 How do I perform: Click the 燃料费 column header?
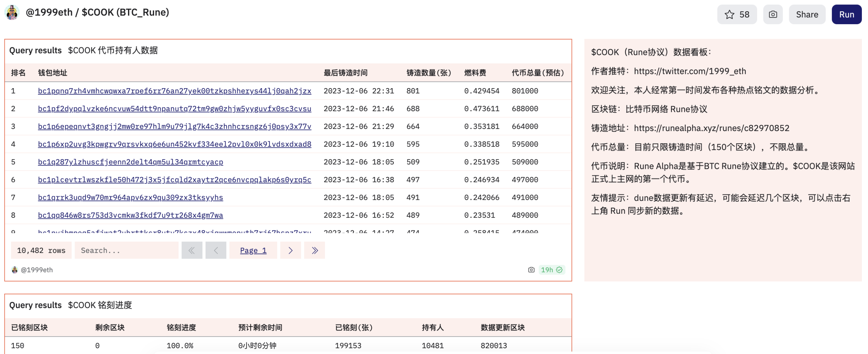point(475,73)
